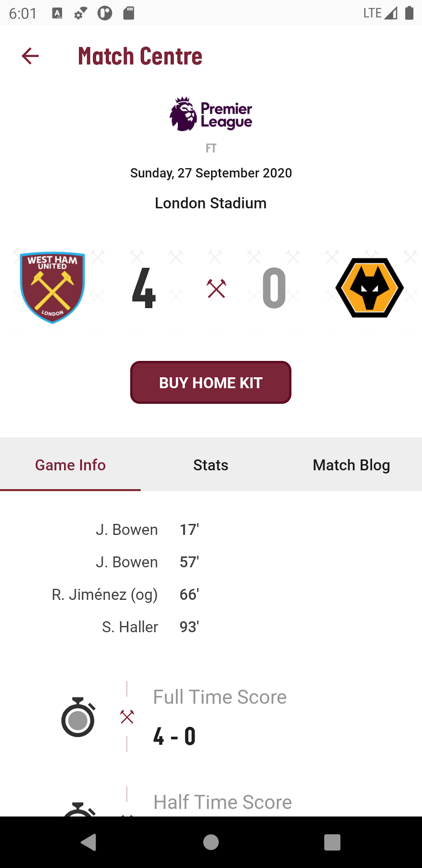Screen dimensions: 422x868
Task: Tap the Full Time Score heading
Action: [x=220, y=697]
